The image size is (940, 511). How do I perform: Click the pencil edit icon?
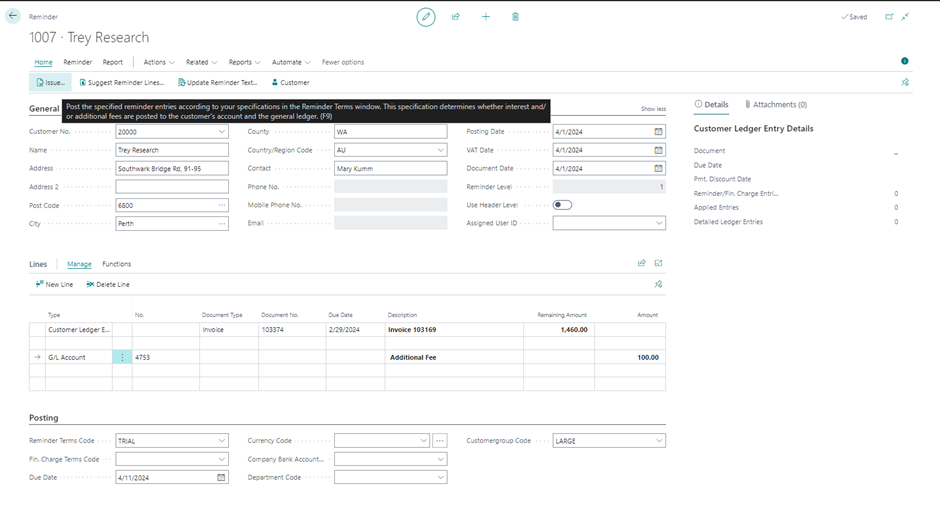[x=426, y=17]
